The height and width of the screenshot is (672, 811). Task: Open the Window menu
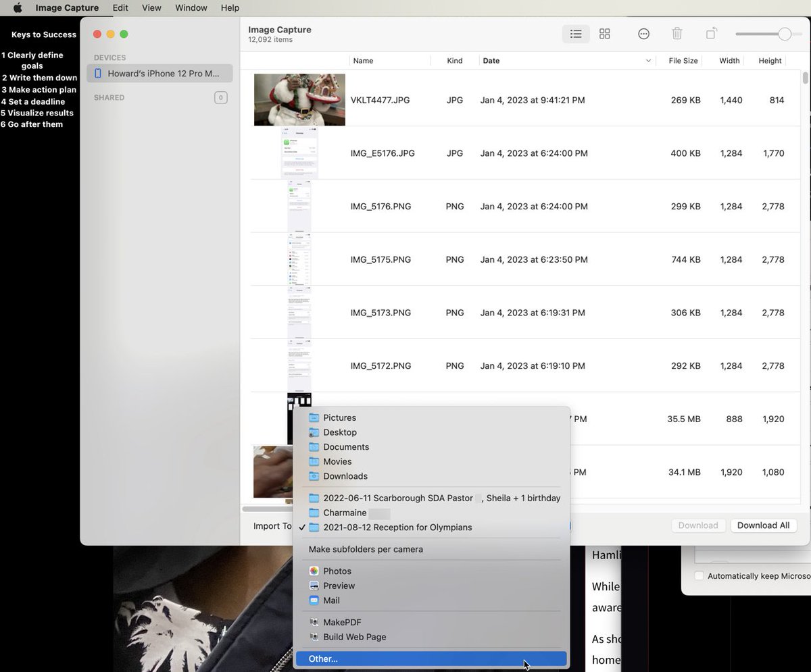191,8
